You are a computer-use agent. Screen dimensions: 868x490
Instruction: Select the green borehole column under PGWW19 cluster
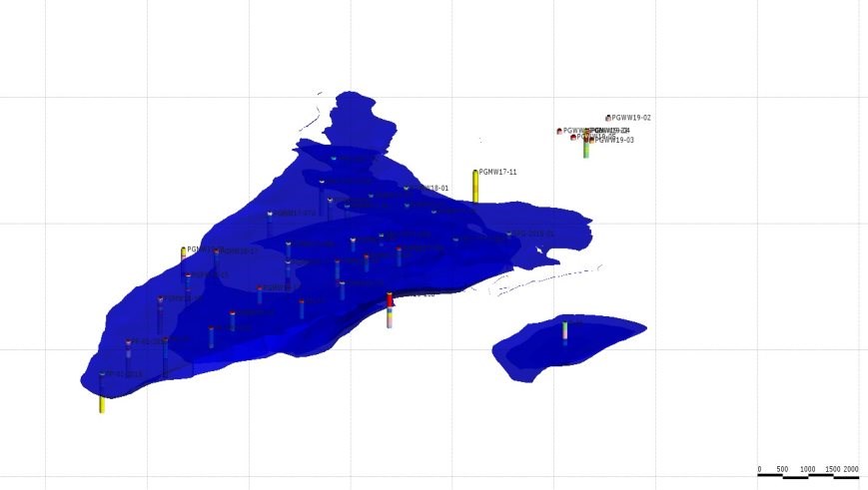pos(586,150)
